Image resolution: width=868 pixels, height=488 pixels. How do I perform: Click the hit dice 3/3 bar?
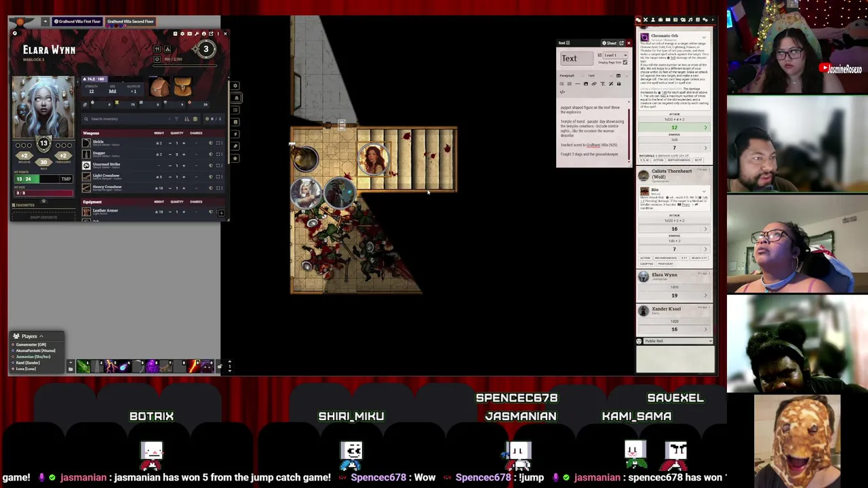pyautogui.click(x=43, y=192)
